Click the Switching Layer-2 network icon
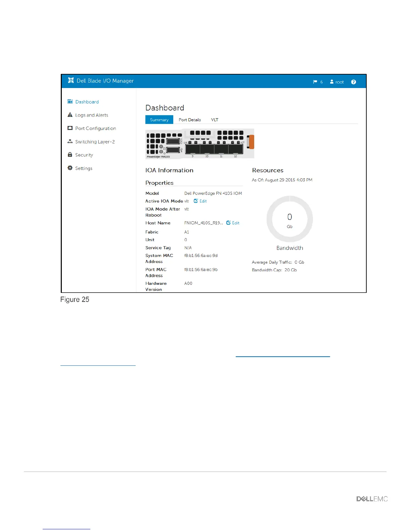This screenshot has width=411, height=532. click(x=70, y=141)
